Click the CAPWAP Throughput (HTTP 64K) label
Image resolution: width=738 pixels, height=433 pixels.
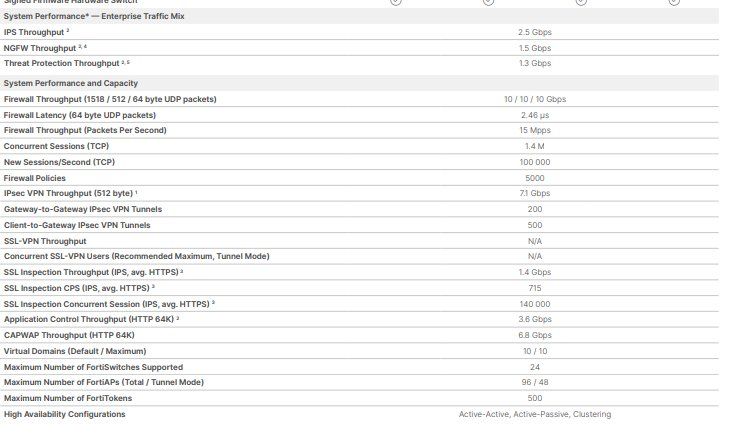coord(69,335)
